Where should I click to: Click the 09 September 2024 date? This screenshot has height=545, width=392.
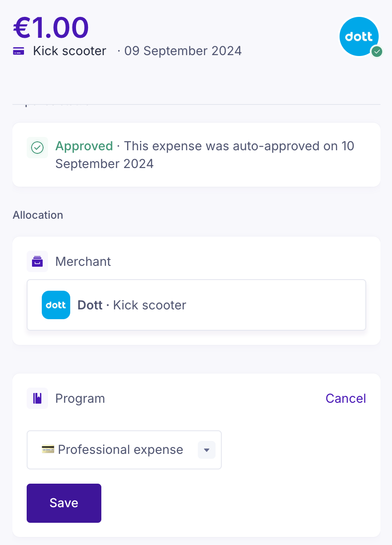click(x=183, y=51)
